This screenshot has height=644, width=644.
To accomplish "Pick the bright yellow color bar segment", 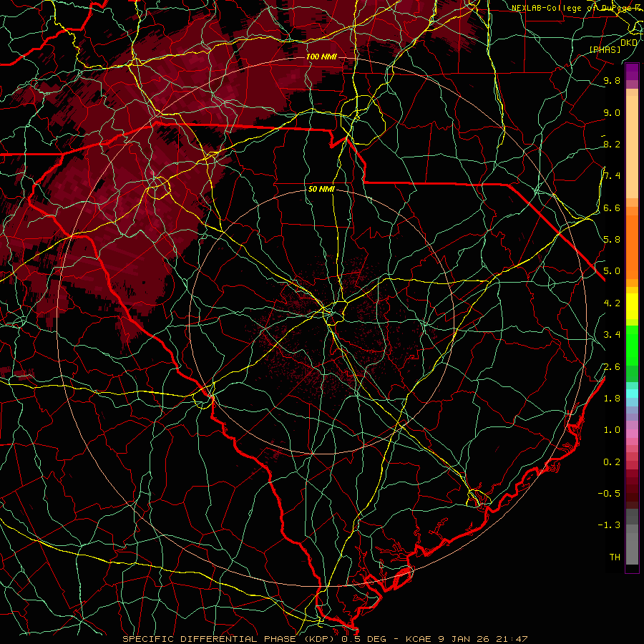I will point(633,306).
